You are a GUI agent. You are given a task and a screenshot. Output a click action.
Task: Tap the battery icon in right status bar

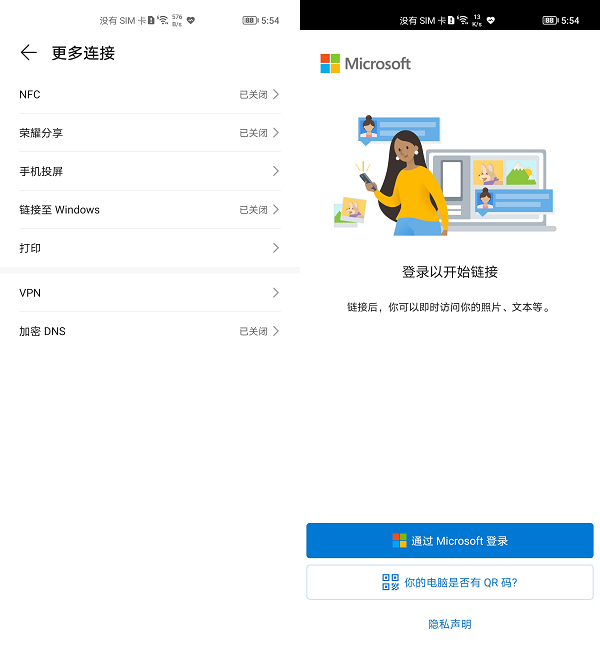point(549,20)
